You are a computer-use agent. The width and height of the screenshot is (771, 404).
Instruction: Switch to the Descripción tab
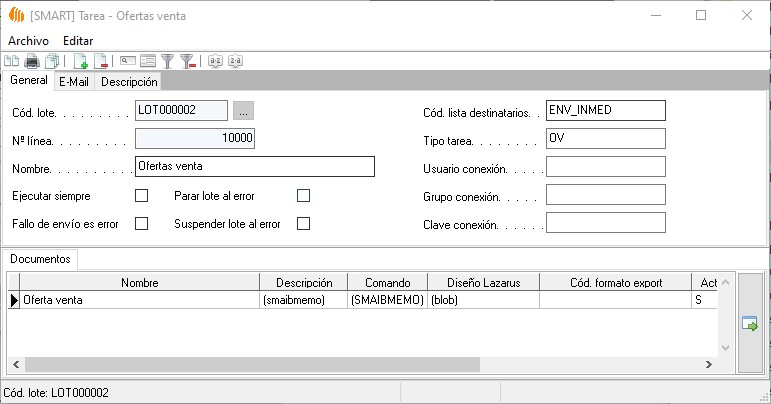pos(128,82)
